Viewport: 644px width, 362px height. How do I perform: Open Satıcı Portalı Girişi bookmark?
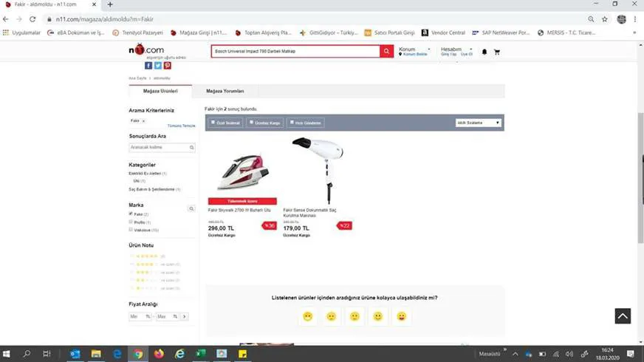point(390,33)
